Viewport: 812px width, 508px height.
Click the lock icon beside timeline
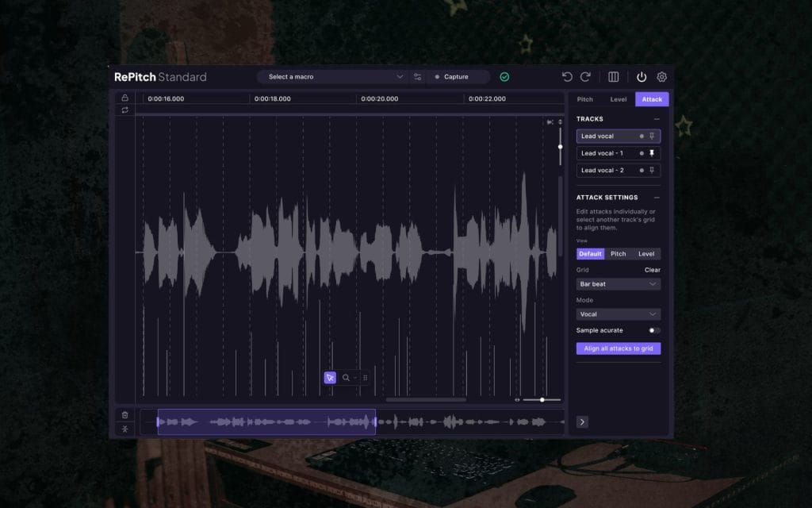[124, 98]
